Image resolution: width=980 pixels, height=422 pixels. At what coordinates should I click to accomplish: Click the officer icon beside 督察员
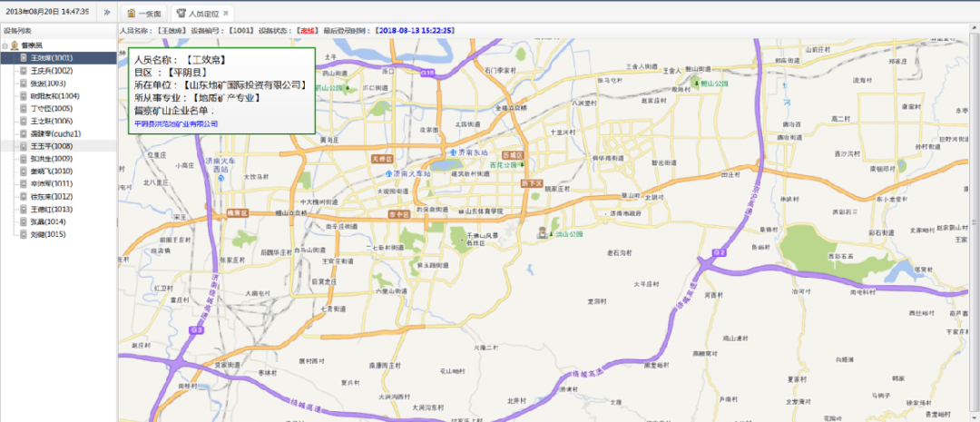(14, 45)
